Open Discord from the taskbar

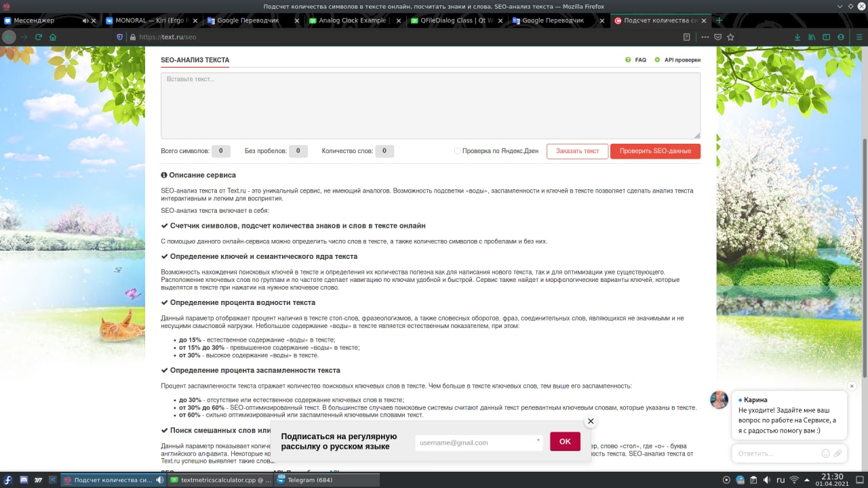click(23, 480)
